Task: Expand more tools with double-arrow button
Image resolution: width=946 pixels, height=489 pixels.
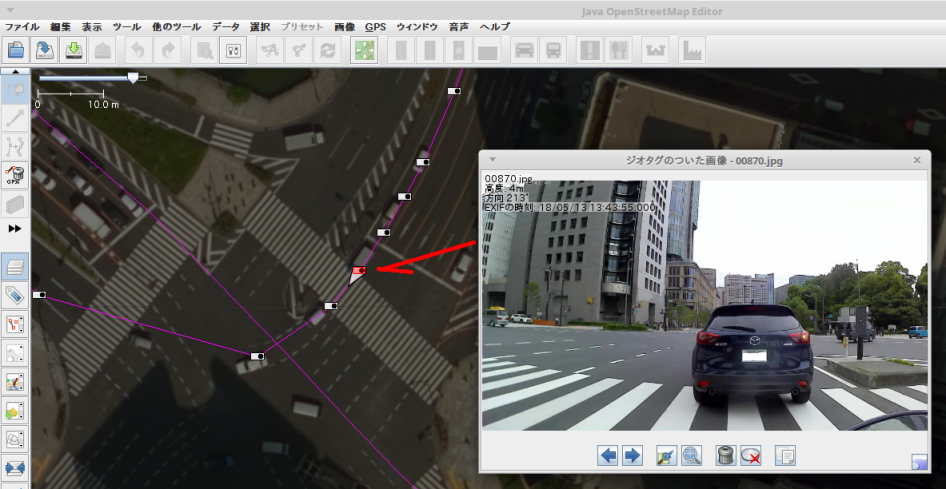Action: coord(15,229)
